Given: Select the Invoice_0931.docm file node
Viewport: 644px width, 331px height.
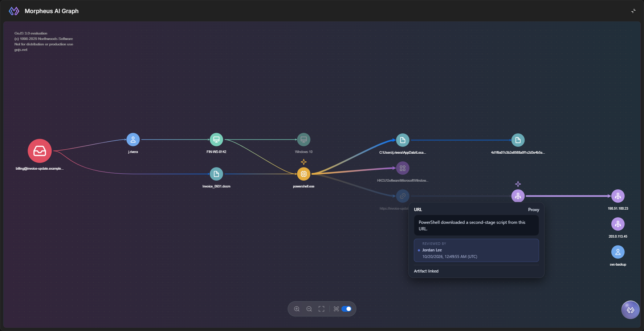Looking at the screenshot, I should (x=216, y=174).
